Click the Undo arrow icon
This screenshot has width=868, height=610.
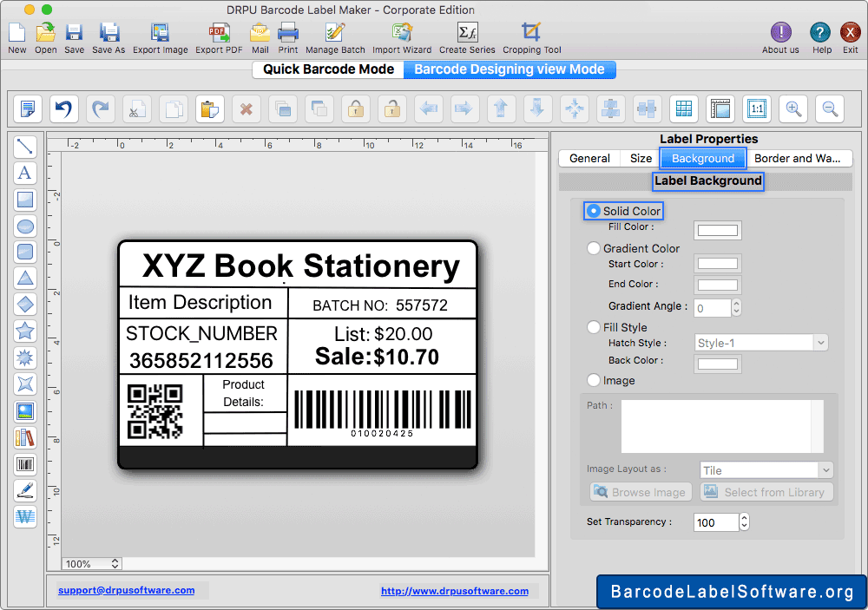(63, 108)
